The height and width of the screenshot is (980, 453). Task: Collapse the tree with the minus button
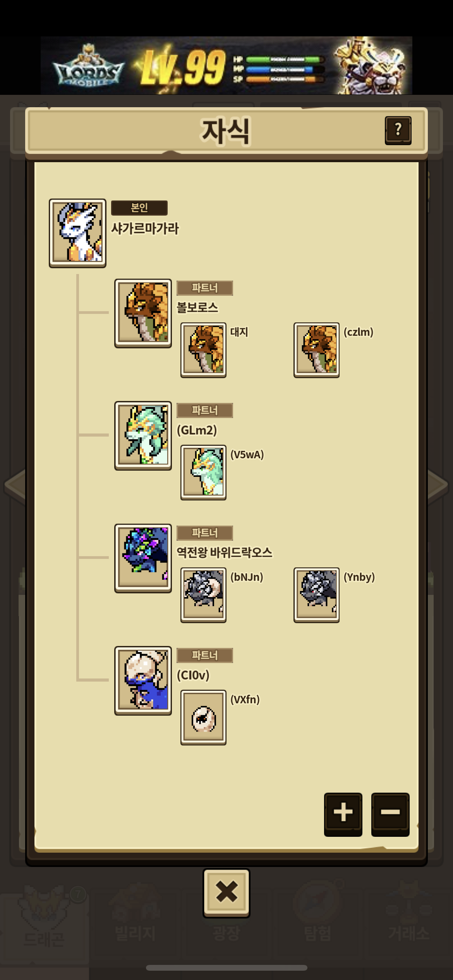[390, 814]
